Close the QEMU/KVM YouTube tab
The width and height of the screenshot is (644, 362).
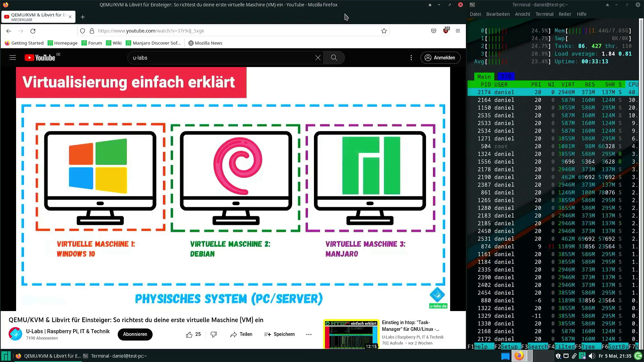70,17
